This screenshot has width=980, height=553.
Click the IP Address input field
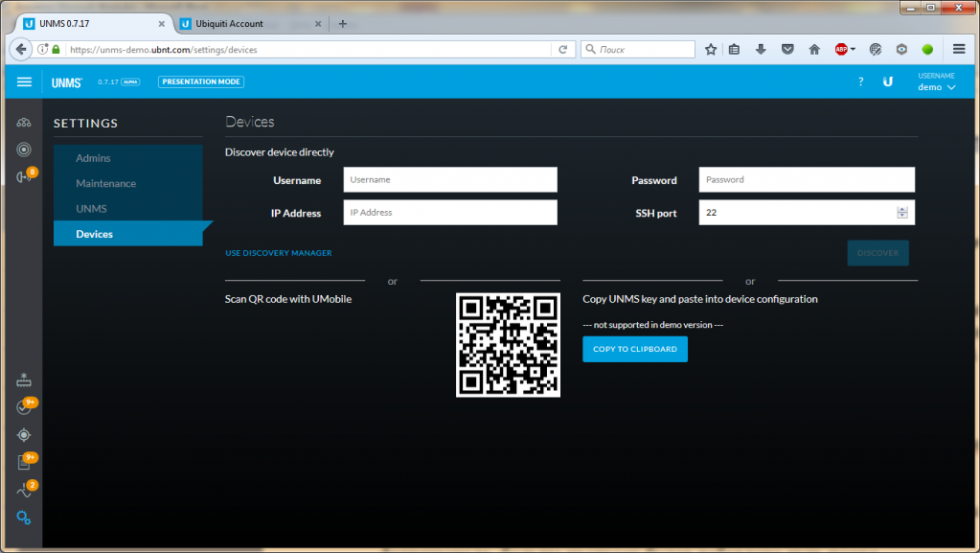point(449,213)
